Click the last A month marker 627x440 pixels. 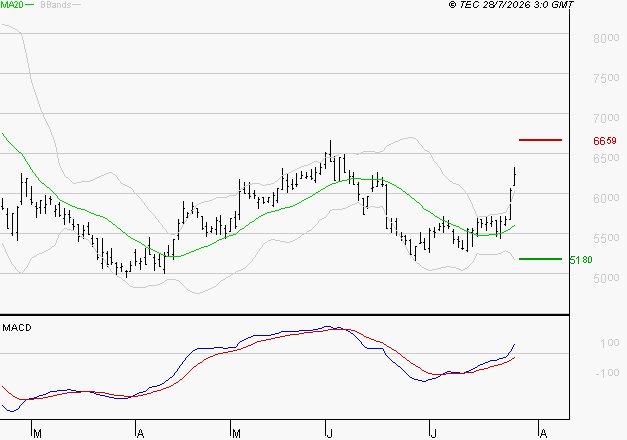[x=543, y=434]
